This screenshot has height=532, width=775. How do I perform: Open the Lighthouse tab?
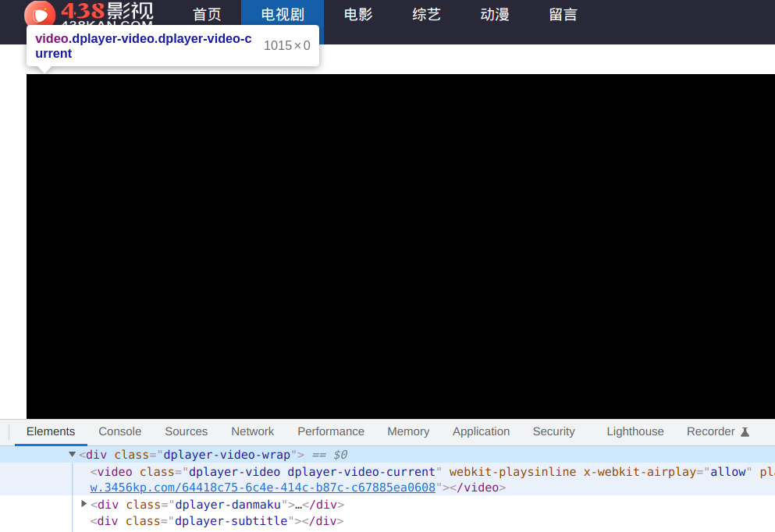(635, 431)
